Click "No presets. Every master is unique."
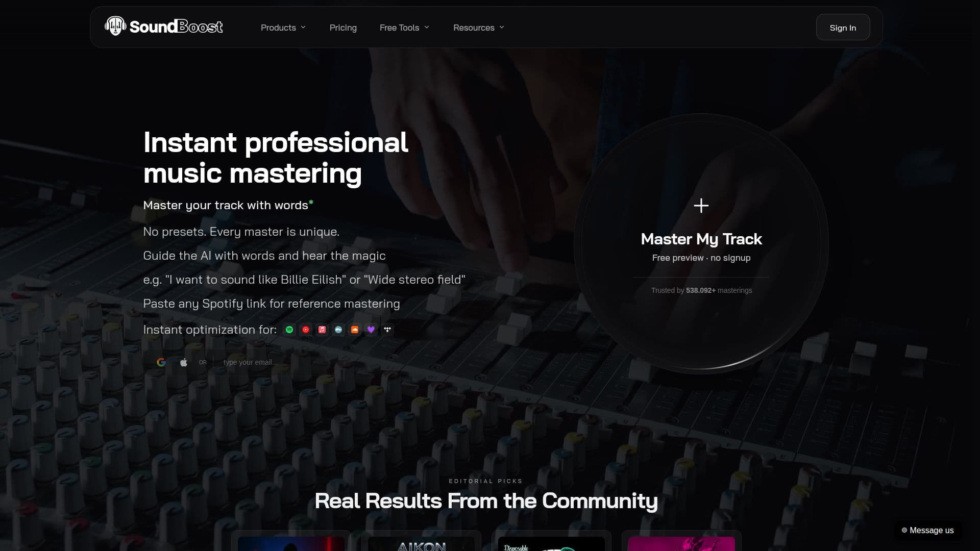Screen dimensions: 980x551 pyautogui.click(x=241, y=232)
